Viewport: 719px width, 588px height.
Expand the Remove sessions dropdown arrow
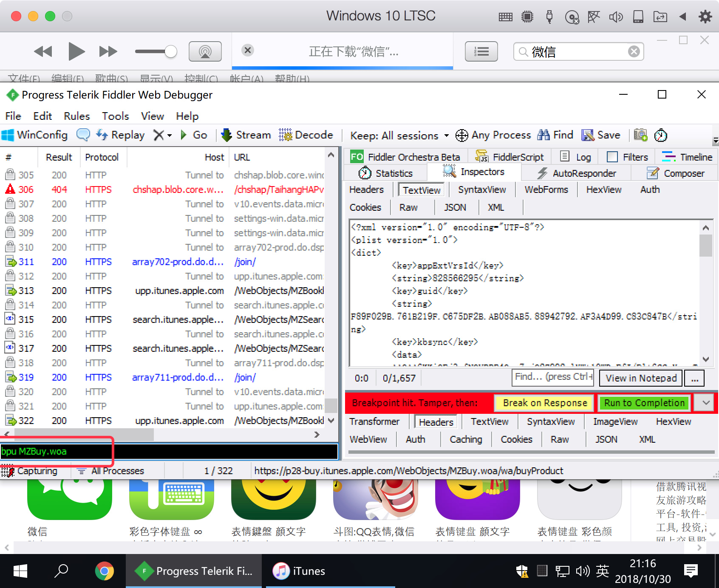coord(169,136)
